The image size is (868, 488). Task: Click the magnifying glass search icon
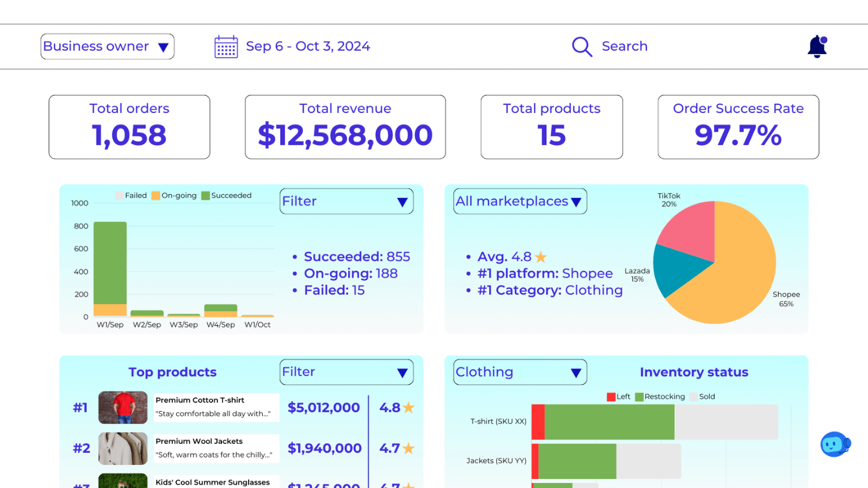581,46
